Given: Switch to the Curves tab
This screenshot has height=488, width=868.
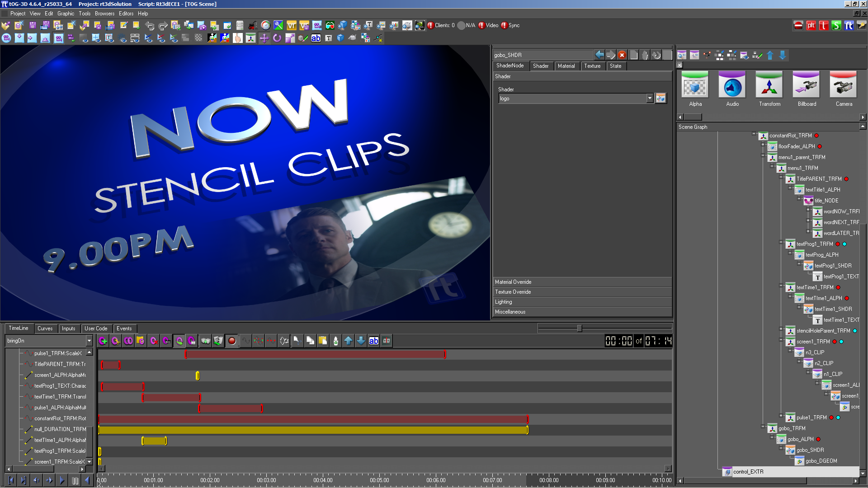Looking at the screenshot, I should pos(45,328).
